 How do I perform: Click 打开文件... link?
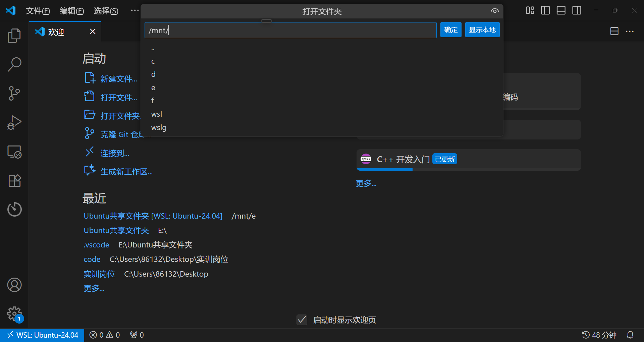(x=119, y=98)
